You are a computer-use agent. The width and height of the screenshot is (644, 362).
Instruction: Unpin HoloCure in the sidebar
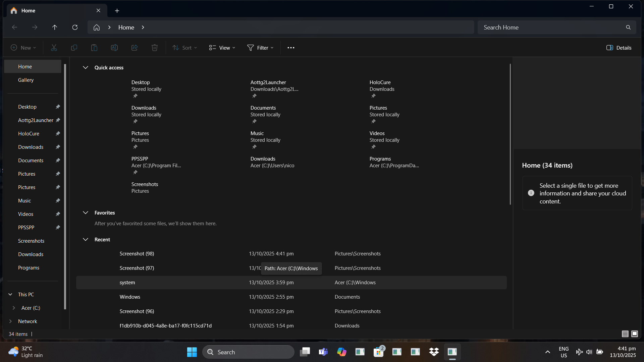58,133
